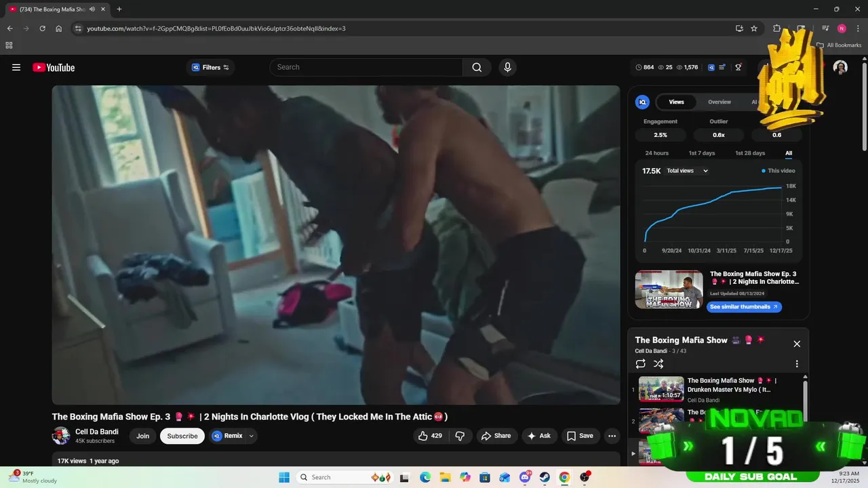The image size is (868, 488).
Task: Open the vidIQ trophy achievements icon
Action: [738, 67]
